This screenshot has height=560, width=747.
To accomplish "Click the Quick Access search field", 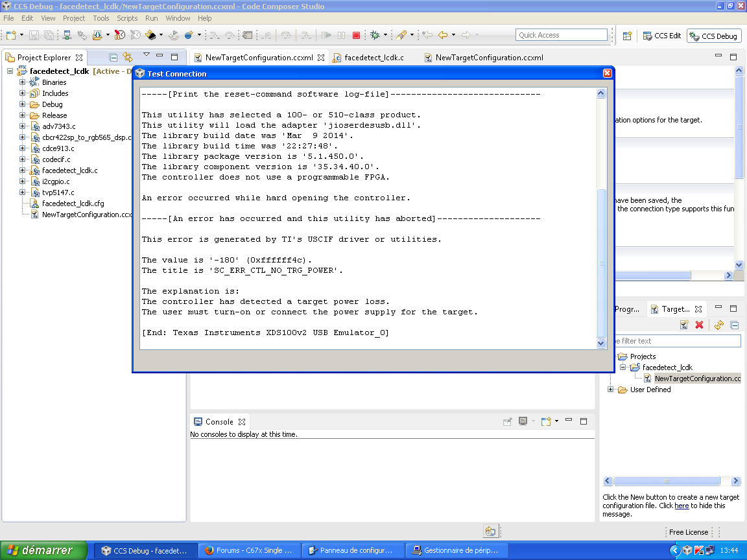I will tap(561, 35).
